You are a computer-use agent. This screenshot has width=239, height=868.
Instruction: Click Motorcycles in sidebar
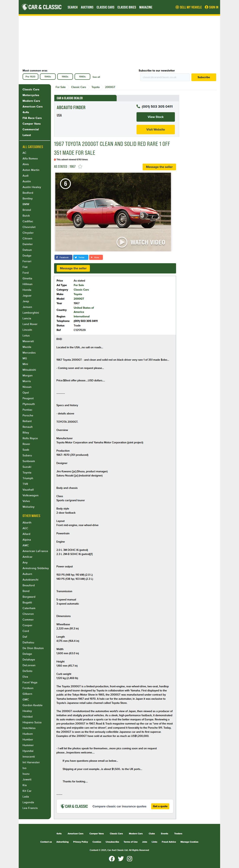[x=31, y=95]
